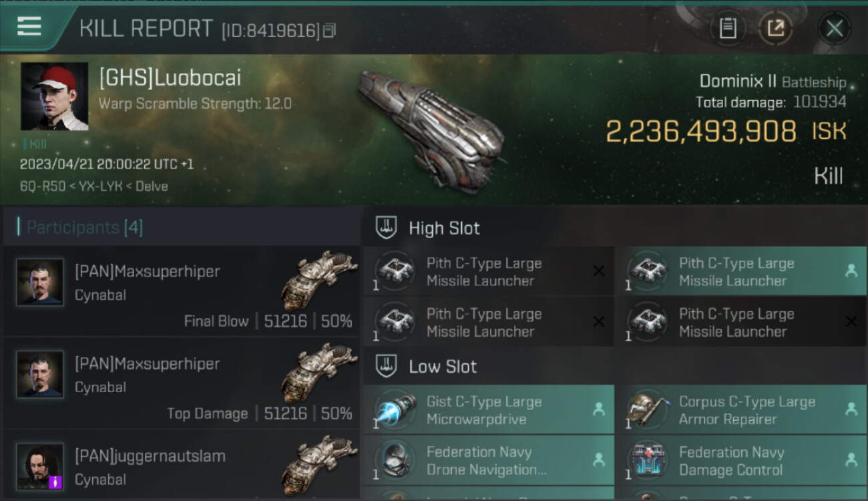Open the hamburger menu at top left

[x=29, y=27]
